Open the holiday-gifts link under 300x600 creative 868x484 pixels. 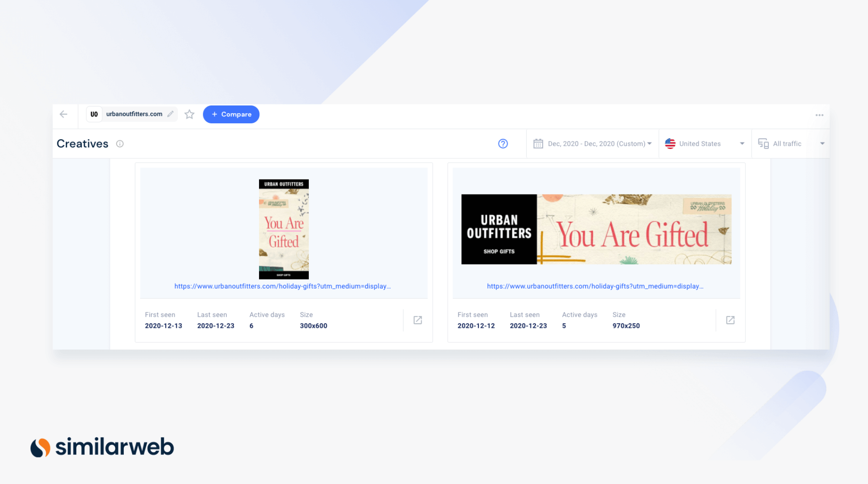(282, 286)
